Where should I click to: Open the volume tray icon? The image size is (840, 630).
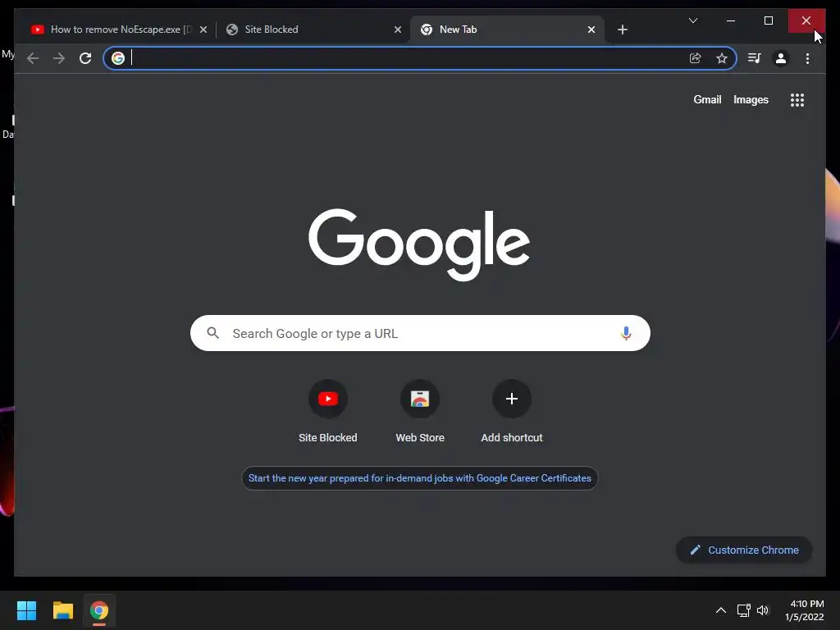[x=763, y=610]
